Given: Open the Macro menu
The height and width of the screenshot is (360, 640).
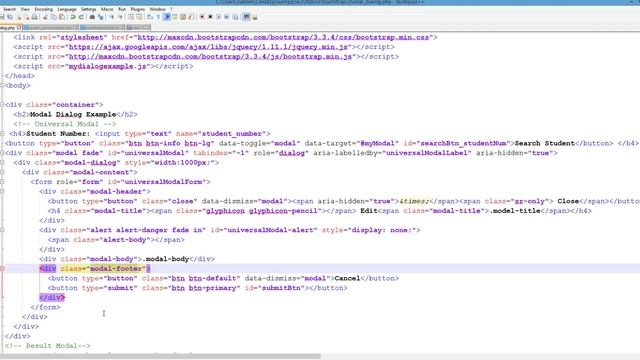Looking at the screenshot, I should (x=107, y=9).
